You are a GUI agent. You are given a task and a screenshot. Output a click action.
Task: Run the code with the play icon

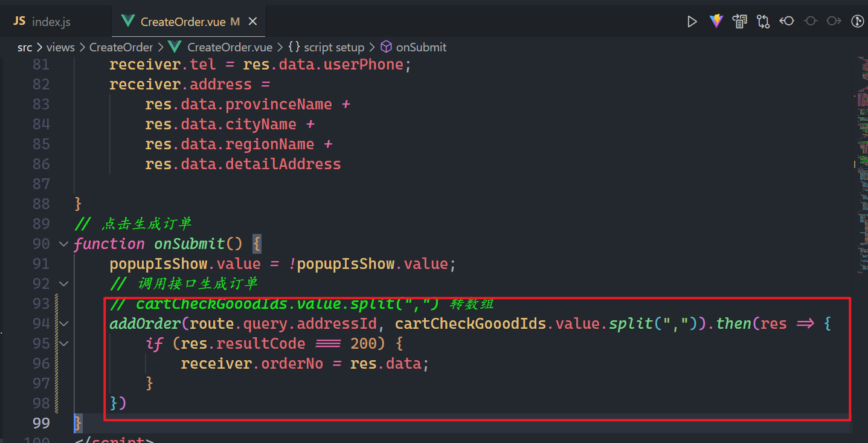click(692, 22)
